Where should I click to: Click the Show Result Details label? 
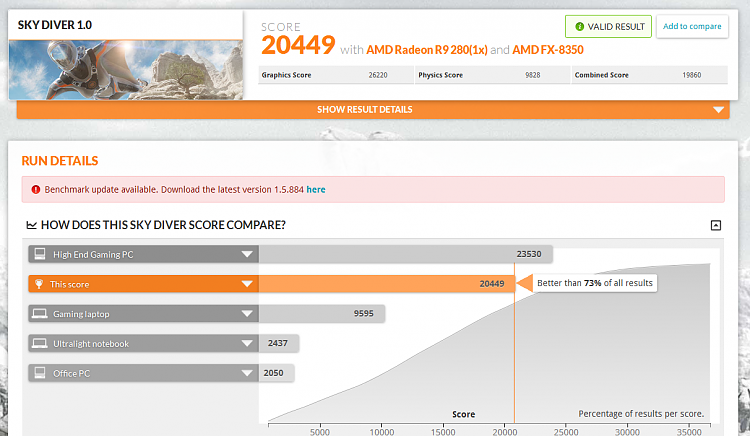pyautogui.click(x=364, y=109)
